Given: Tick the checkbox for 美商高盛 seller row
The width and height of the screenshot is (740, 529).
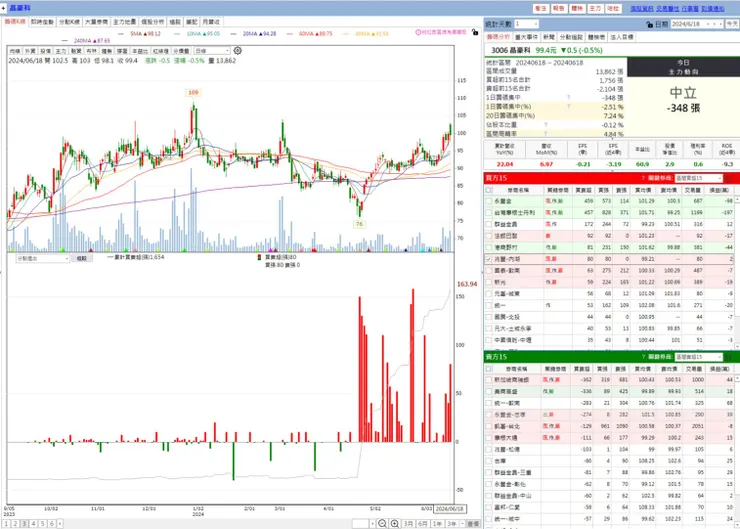Looking at the screenshot, I should (x=488, y=392).
